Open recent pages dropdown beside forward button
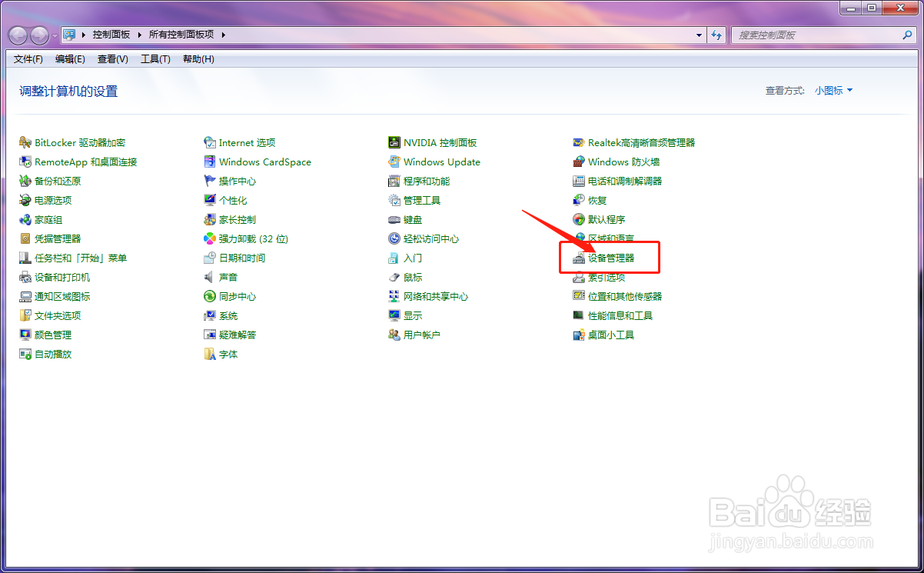 (x=55, y=35)
